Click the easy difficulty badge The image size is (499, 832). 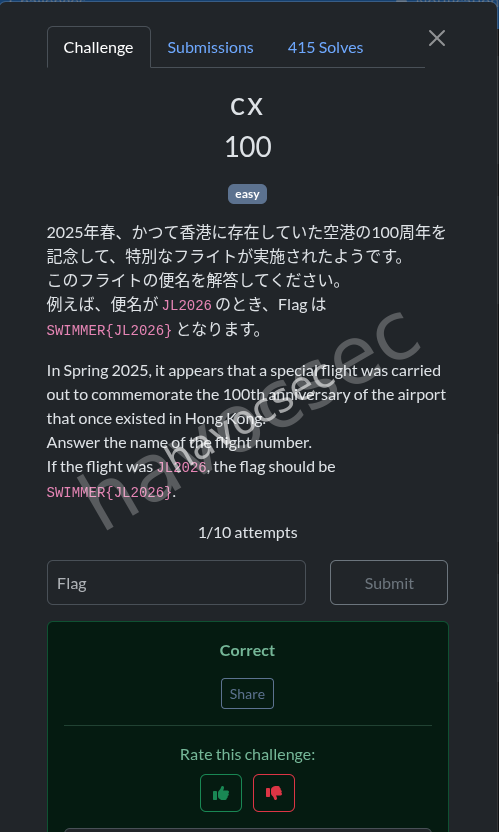(x=247, y=194)
